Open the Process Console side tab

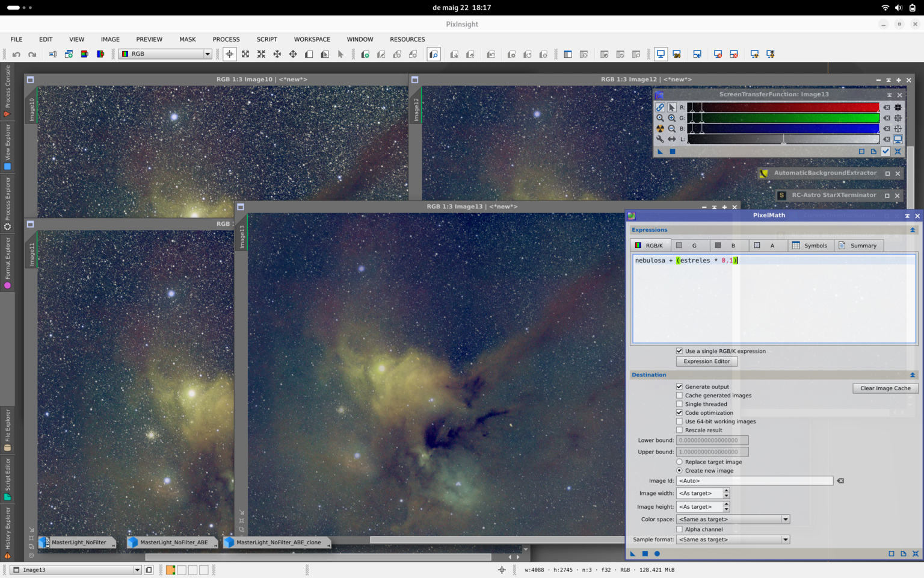[7, 90]
